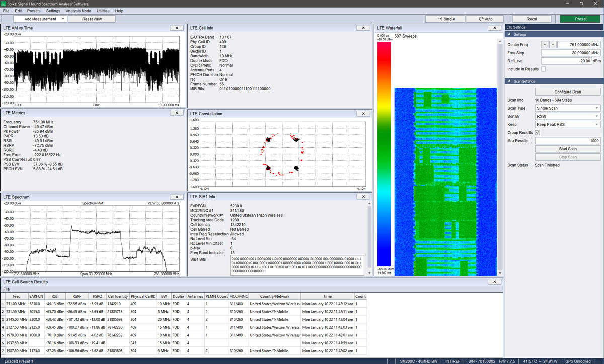Viewport: 604px width, 364px height.
Task: Click the Spike app icon in titlebar
Action: tap(4, 4)
